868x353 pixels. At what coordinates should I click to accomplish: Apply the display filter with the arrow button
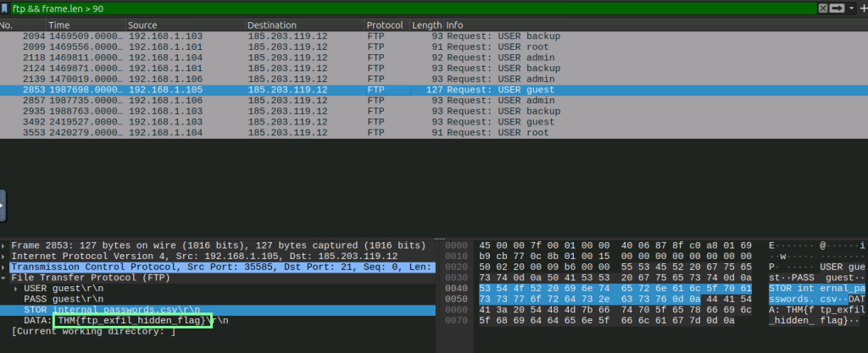pos(836,8)
